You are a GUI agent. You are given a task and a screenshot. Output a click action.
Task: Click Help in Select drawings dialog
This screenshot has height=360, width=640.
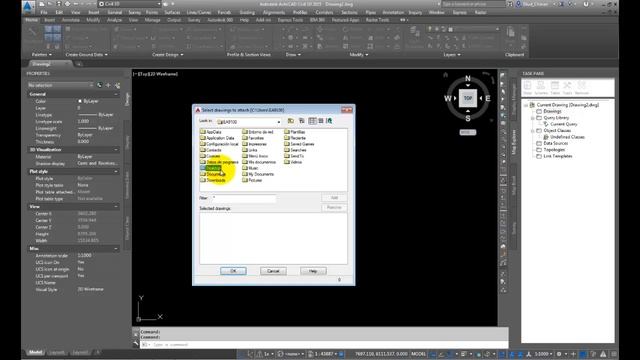[x=313, y=271]
